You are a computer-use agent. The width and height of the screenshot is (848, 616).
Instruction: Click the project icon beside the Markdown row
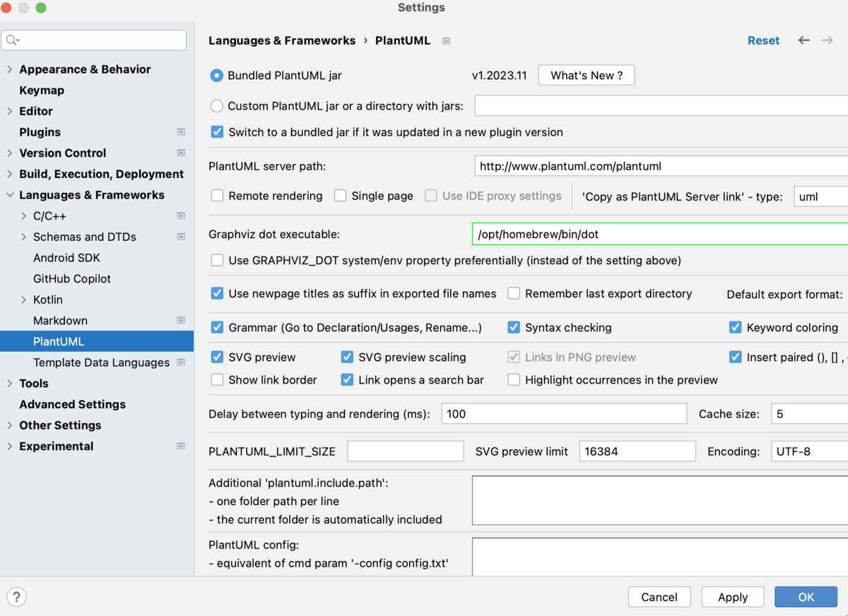[181, 321]
